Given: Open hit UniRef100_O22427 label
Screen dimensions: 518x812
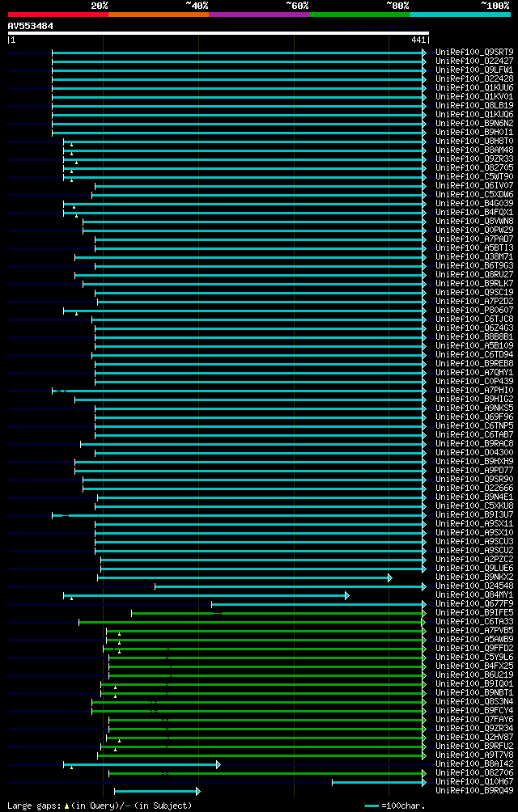Looking at the screenshot, I should coord(474,61).
